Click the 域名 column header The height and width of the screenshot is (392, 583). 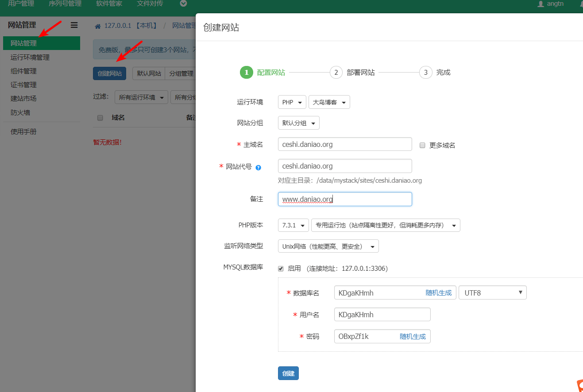(x=118, y=118)
